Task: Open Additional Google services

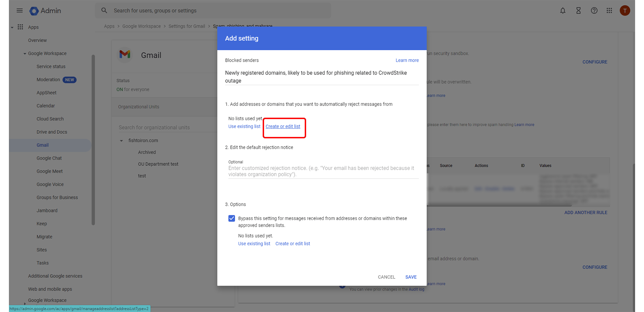Action: [55, 276]
